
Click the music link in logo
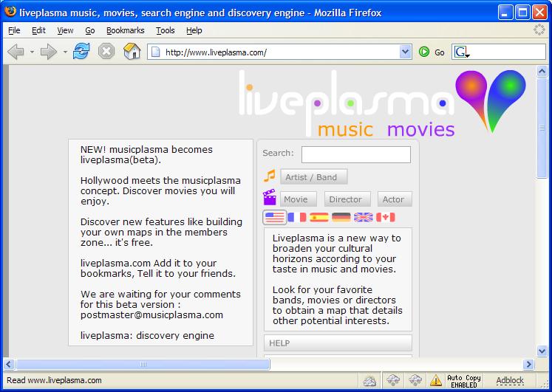(x=345, y=129)
